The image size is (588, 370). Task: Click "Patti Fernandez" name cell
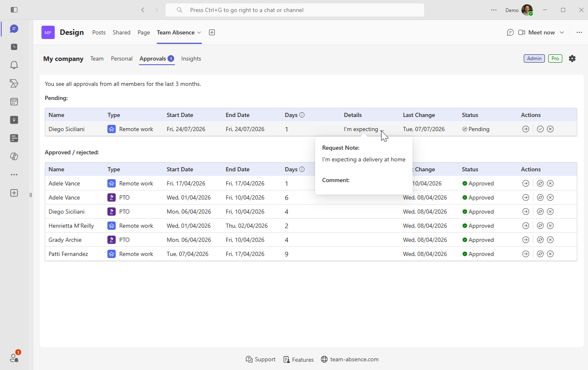point(68,254)
